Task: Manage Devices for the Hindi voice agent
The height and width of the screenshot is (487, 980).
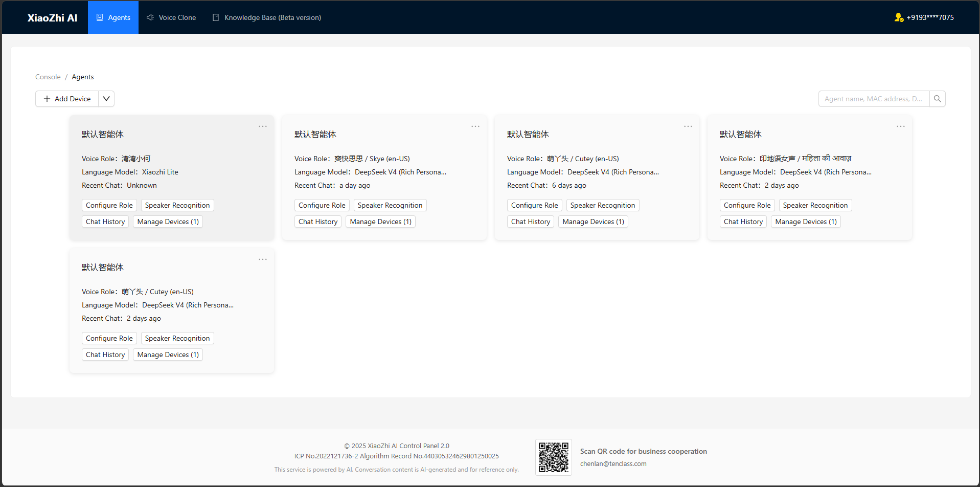Action: (806, 222)
